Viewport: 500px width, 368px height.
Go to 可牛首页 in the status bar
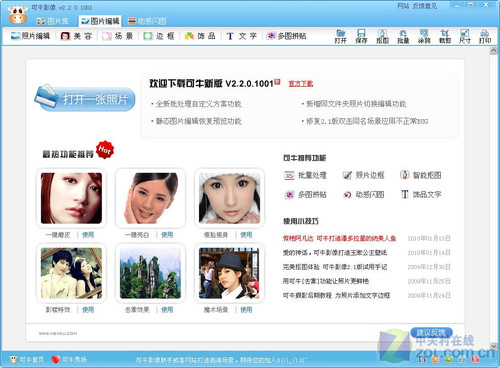click(27, 360)
